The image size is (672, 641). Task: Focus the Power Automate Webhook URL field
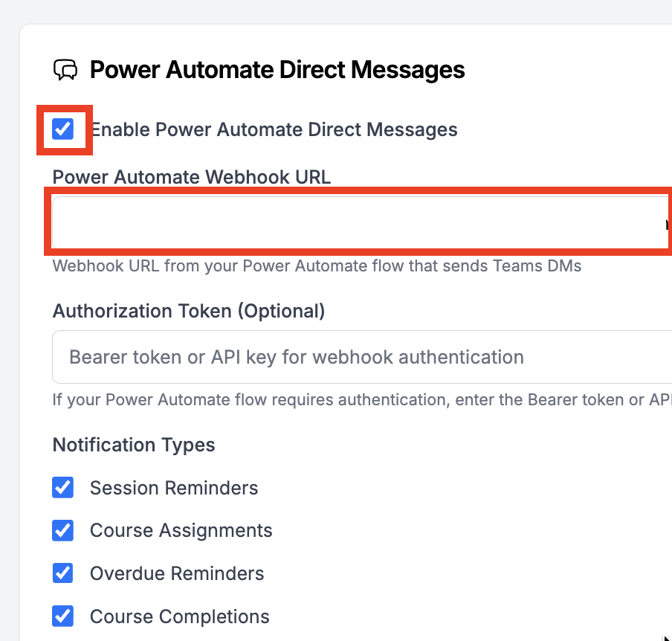point(357,222)
